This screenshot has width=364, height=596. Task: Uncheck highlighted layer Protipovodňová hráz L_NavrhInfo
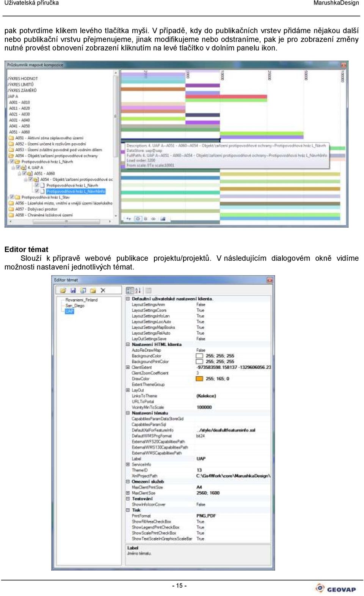coord(37,191)
